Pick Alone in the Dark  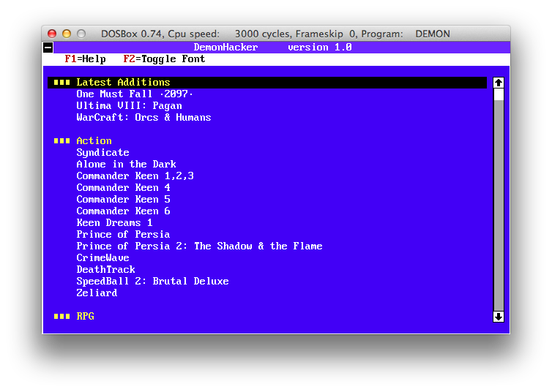(x=126, y=164)
